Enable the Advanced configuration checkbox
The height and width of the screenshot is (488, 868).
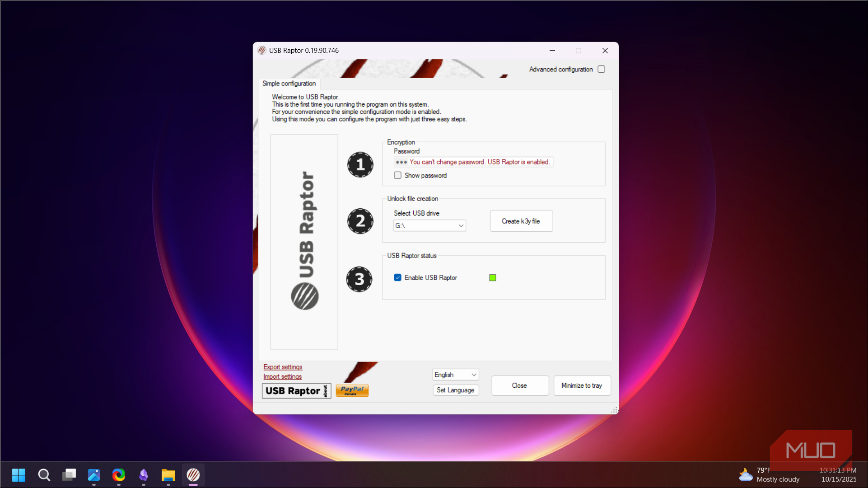601,69
